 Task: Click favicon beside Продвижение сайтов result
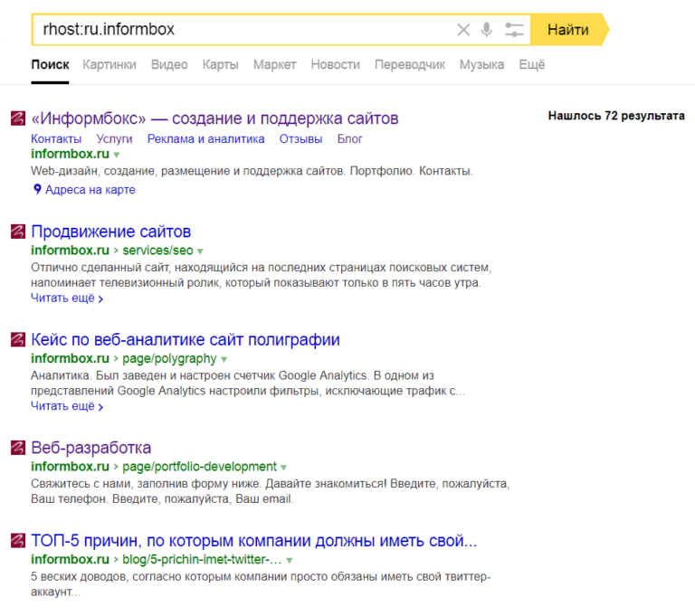pyautogui.click(x=17, y=232)
